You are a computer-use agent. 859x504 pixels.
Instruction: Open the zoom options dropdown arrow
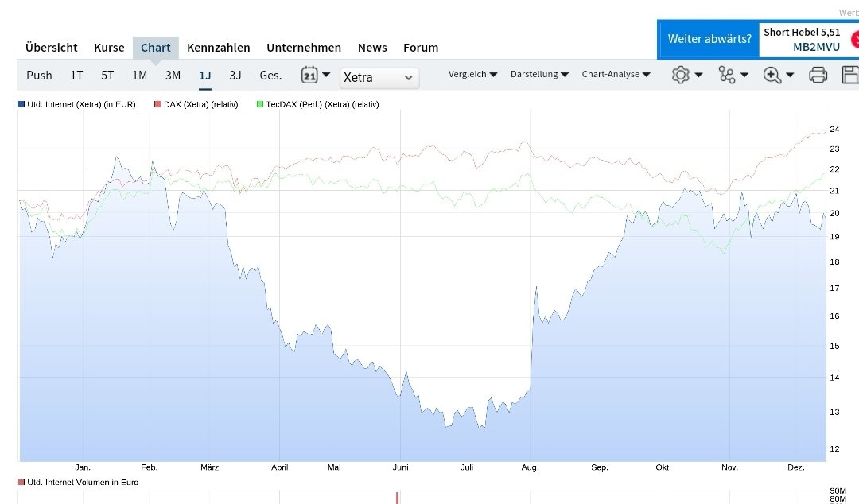789,74
